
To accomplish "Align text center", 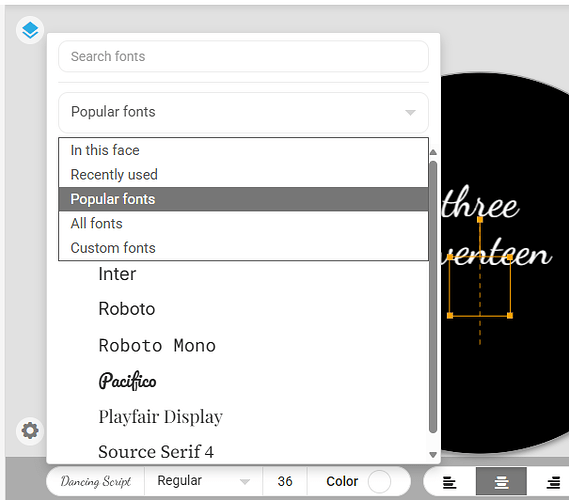I will [501, 482].
